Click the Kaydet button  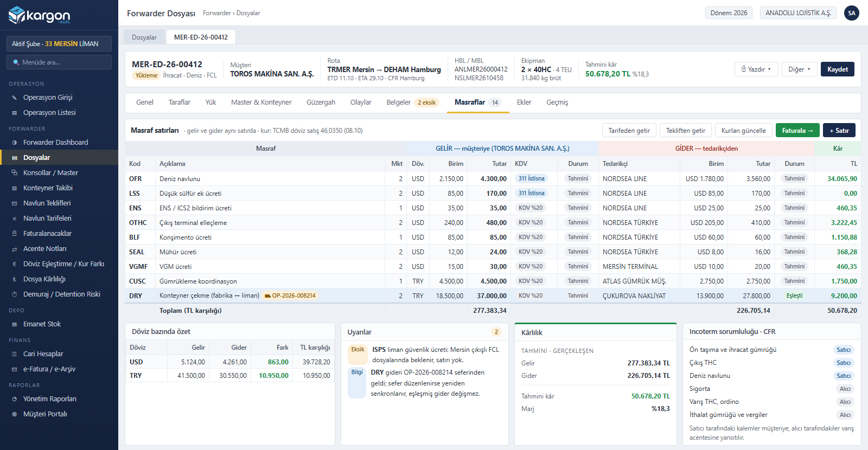tap(838, 69)
